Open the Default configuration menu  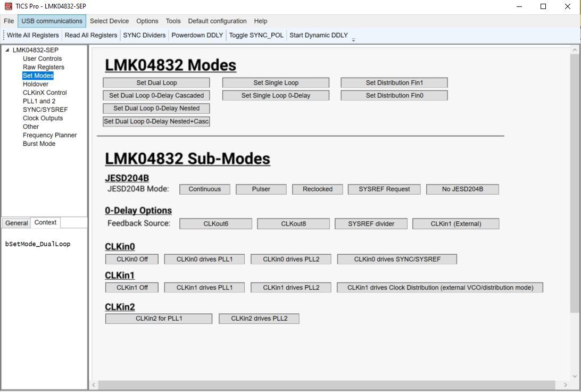(217, 21)
